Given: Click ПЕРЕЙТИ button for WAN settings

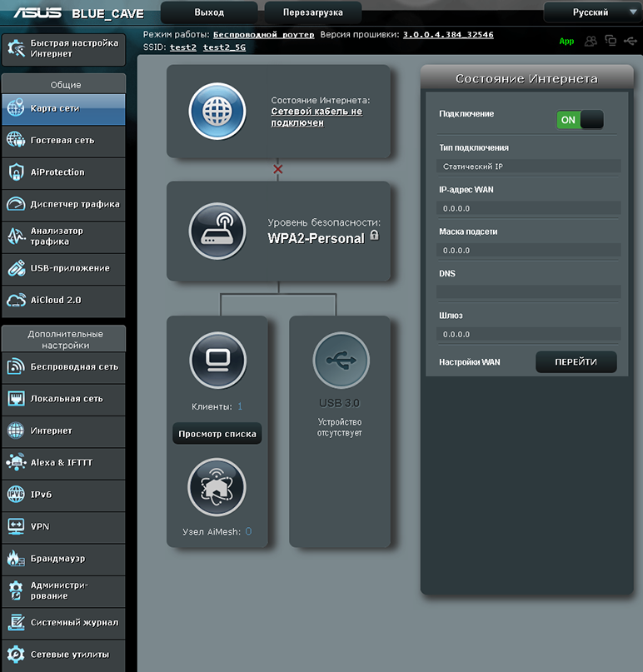Looking at the screenshot, I should (576, 362).
